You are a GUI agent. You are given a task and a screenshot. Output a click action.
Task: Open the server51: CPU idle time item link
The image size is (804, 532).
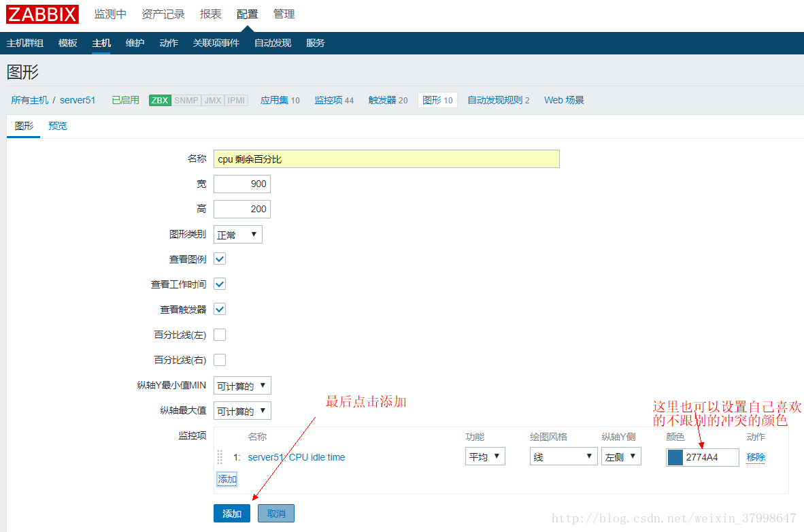[x=297, y=457]
